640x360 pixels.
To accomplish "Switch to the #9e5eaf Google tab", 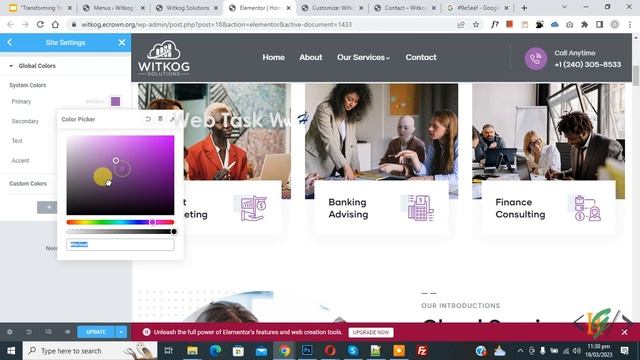I will coord(478,8).
